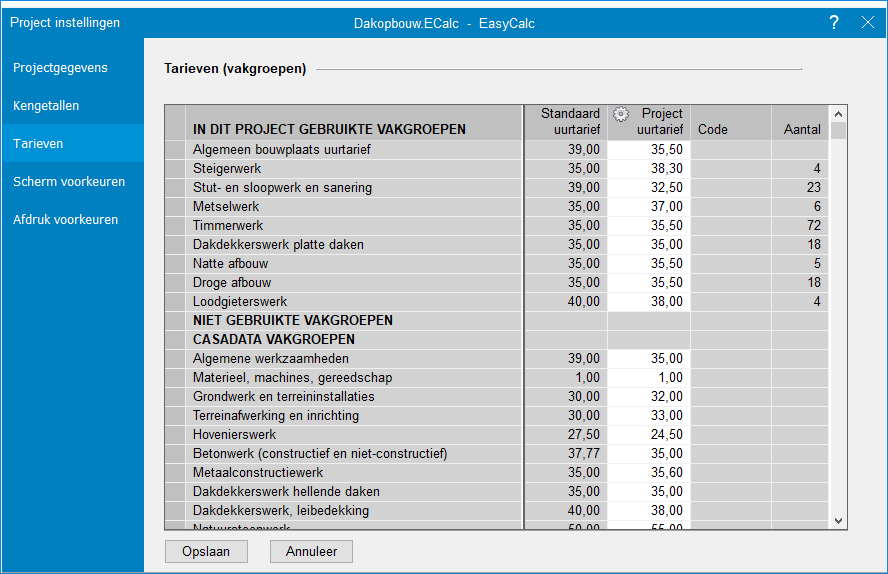
Task: Go to Afdruk voorkeuren
Action: click(65, 220)
